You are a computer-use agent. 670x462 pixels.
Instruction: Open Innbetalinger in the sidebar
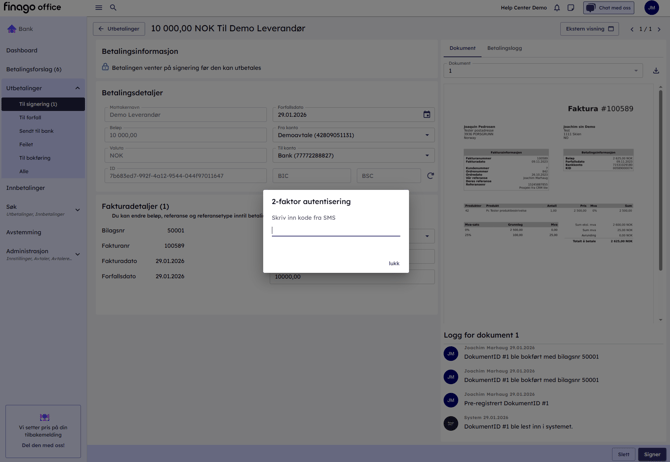point(26,188)
